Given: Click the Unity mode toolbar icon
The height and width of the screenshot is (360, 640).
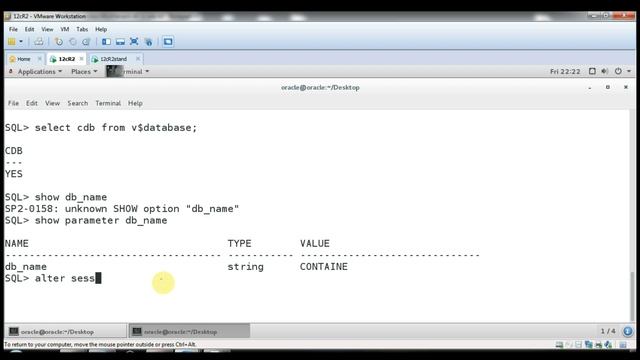Looking at the screenshot, I should pos(149,42).
